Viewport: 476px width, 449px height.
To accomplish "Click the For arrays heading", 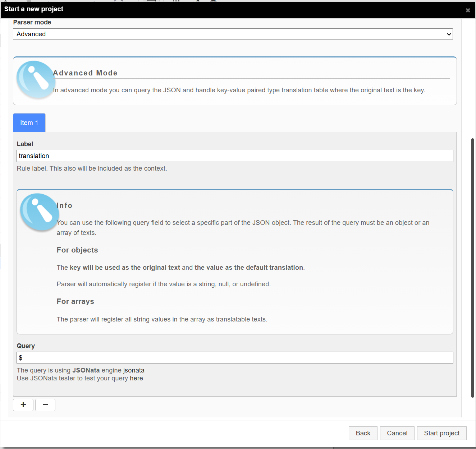I will [x=75, y=301].
